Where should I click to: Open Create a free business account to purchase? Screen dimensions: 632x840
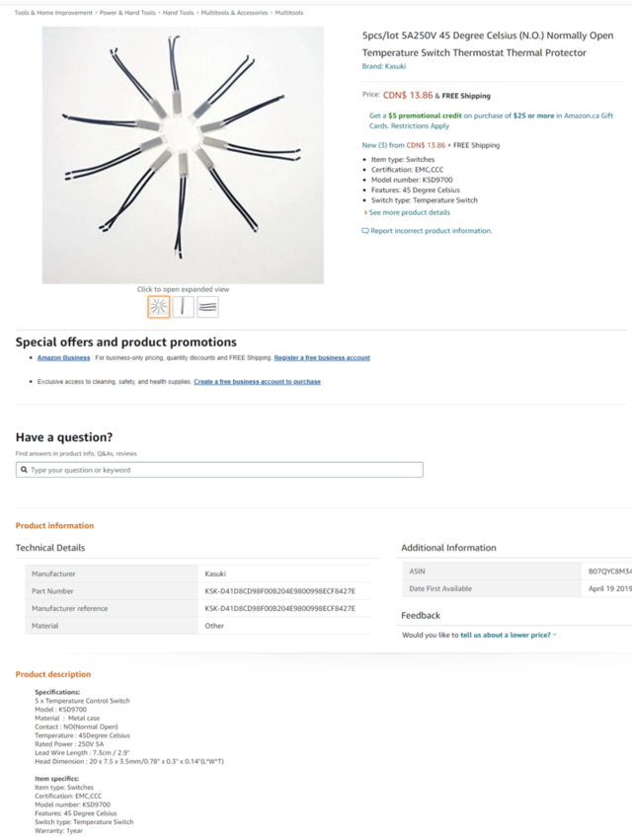[x=258, y=382]
